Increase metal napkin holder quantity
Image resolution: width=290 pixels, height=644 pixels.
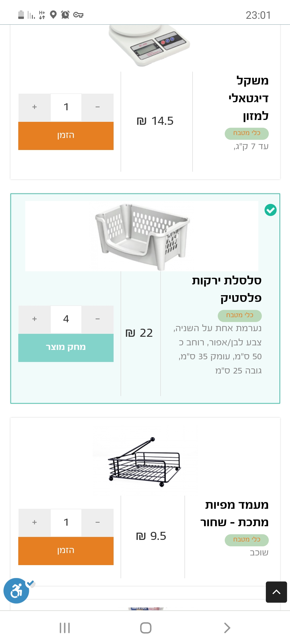tap(34, 522)
